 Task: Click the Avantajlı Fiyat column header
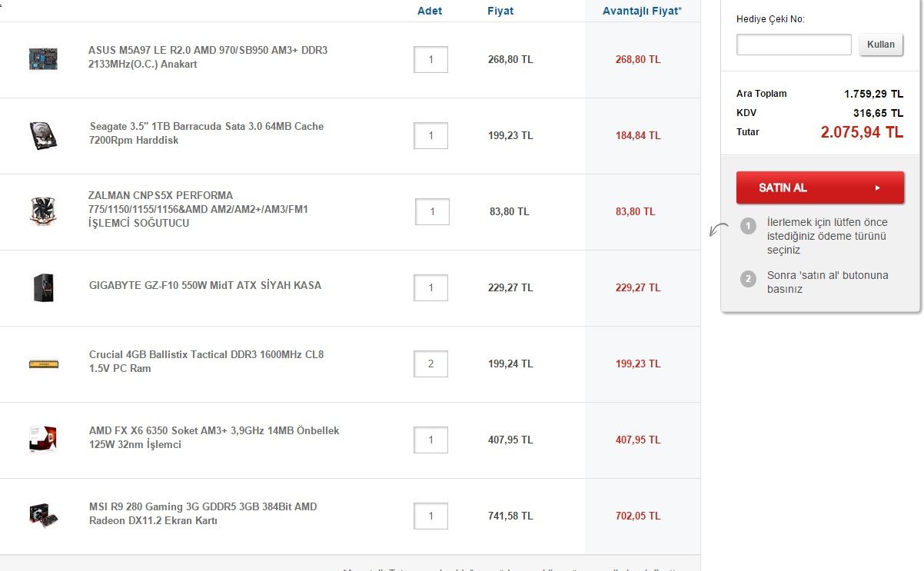[x=641, y=11]
